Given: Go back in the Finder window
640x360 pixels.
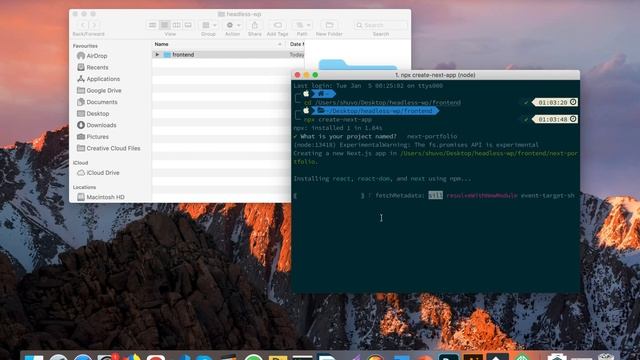Looking at the screenshot, I should 83,25.
